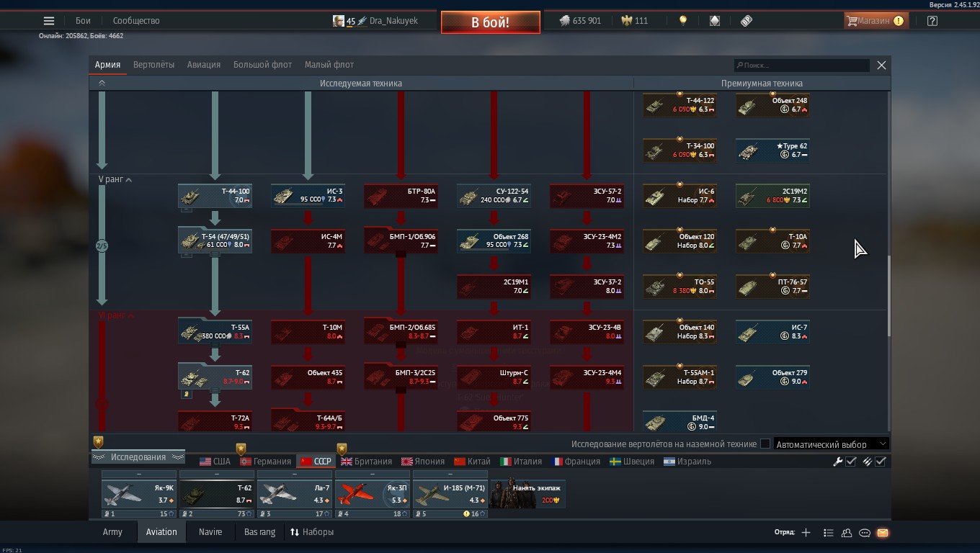Open the player avatar for Dra_Nakuyek
Viewport: 980px width, 553px height.
coord(339,21)
